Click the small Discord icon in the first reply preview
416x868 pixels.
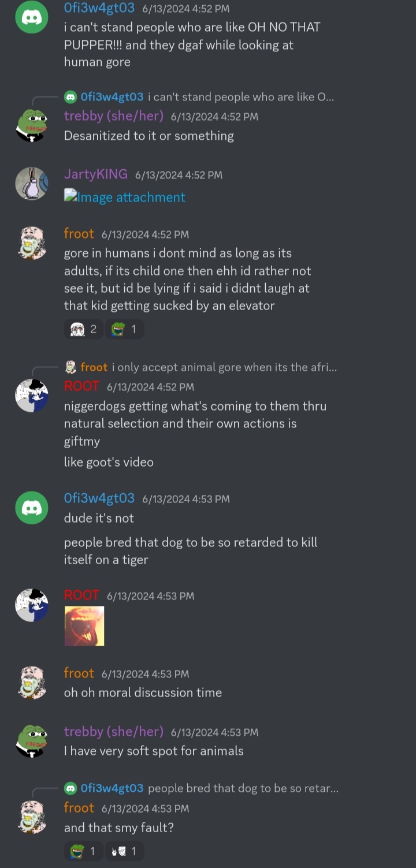pos(70,96)
